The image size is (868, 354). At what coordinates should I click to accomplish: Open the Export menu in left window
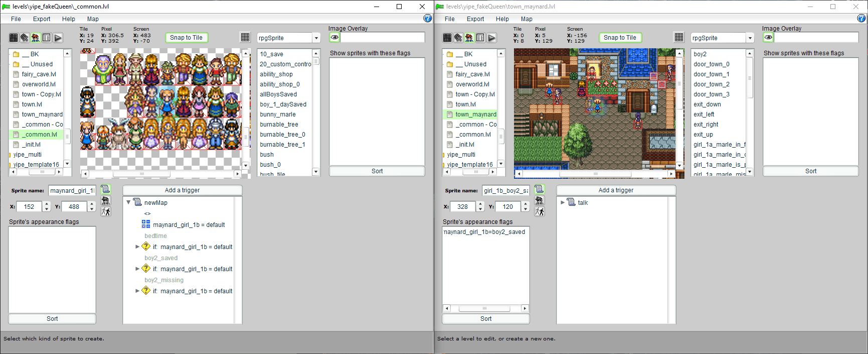(42, 19)
